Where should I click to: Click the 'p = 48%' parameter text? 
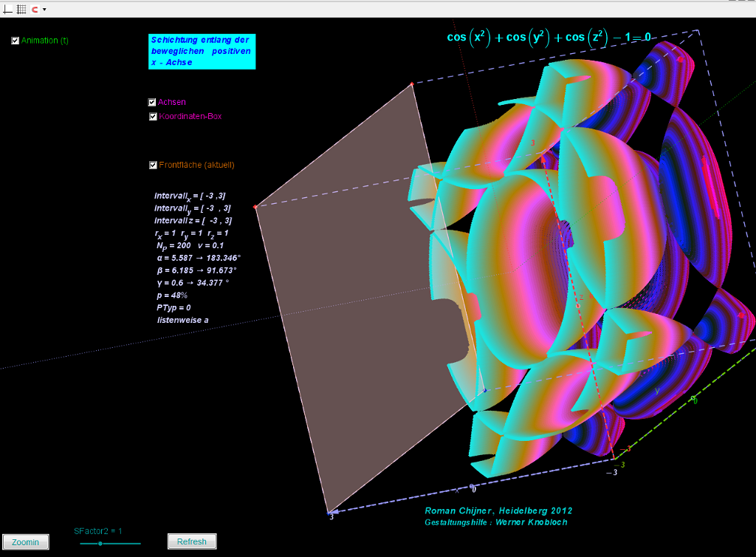172,295
